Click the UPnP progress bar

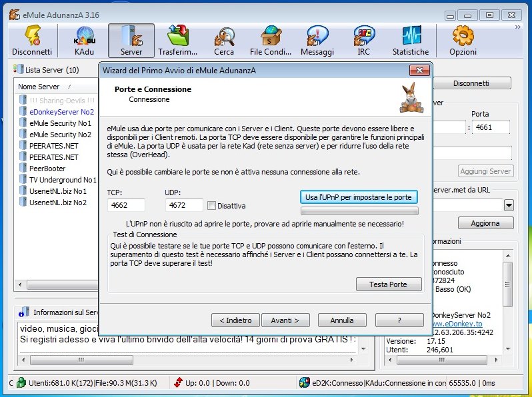[359, 211]
